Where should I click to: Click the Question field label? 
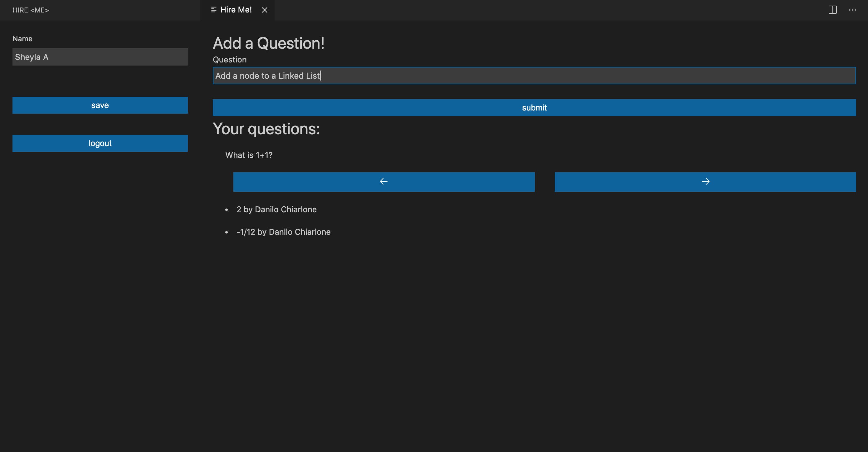(x=229, y=60)
